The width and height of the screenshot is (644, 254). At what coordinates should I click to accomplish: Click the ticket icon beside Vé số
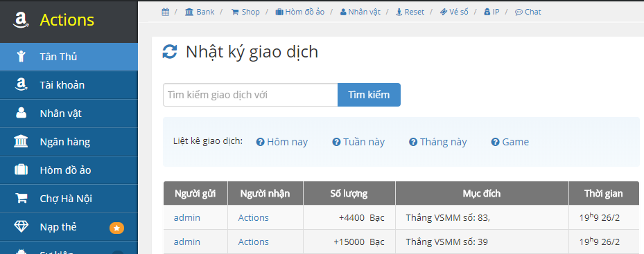[444, 12]
